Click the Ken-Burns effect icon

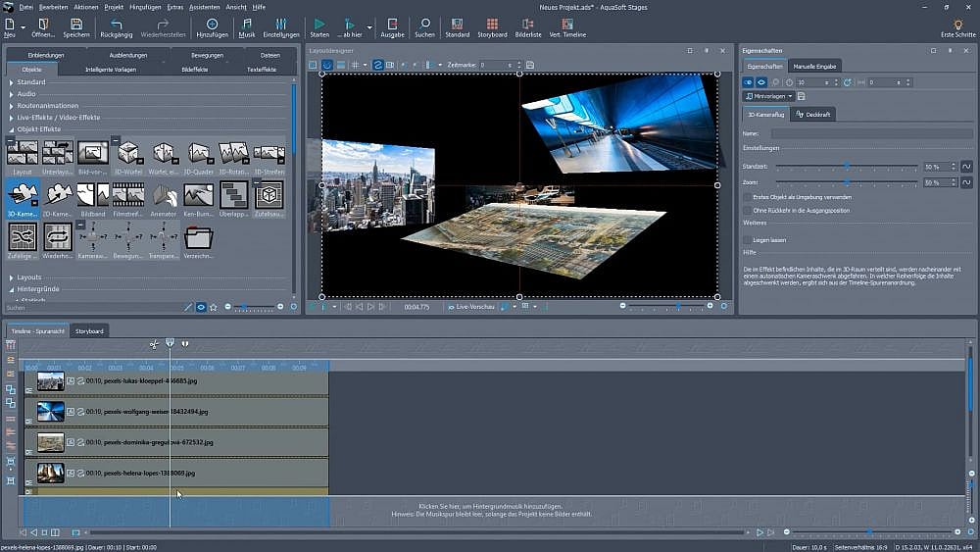pos(197,195)
